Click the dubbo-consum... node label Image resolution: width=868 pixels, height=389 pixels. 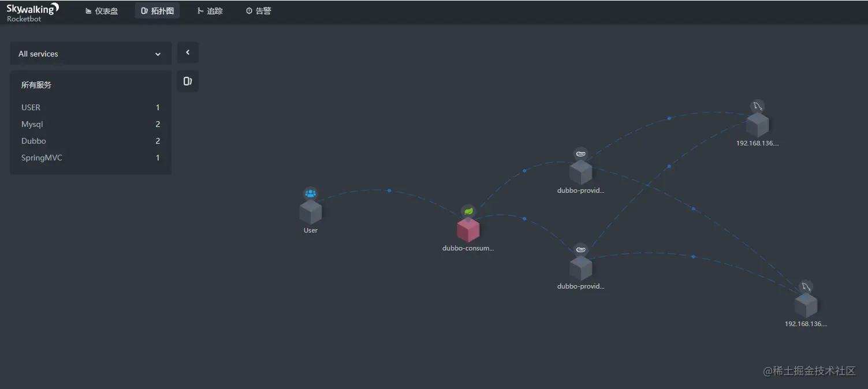coord(468,248)
